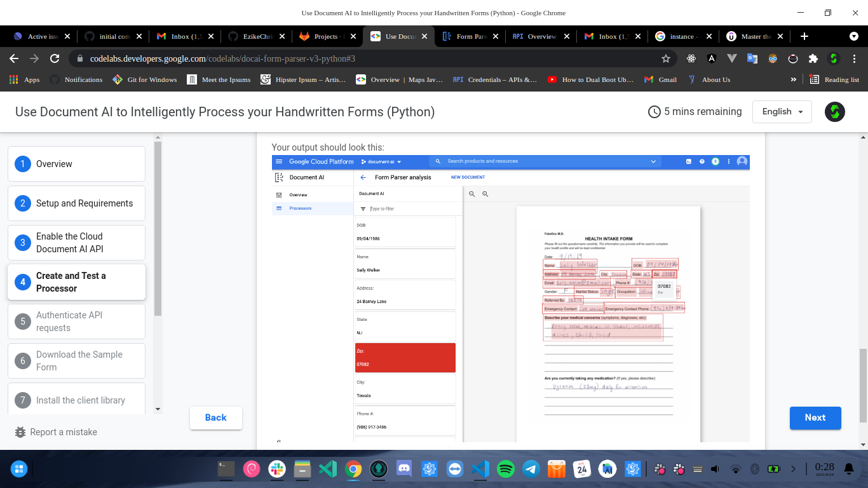Click the Form Parser analysis screenshot image
868x488 pixels.
tap(511, 299)
